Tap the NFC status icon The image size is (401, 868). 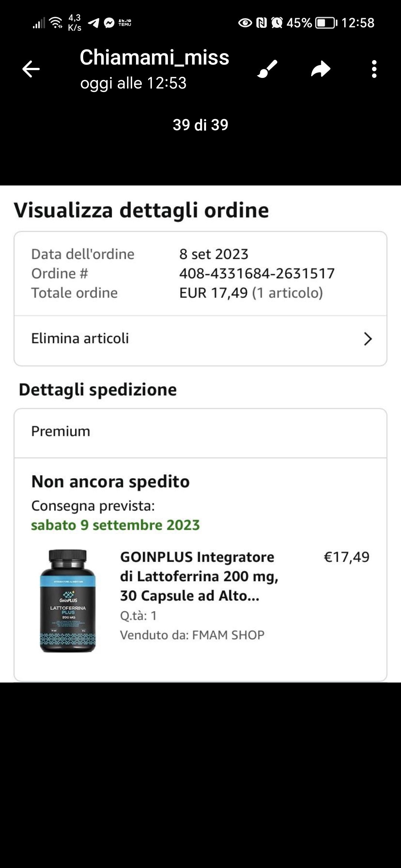point(262,23)
